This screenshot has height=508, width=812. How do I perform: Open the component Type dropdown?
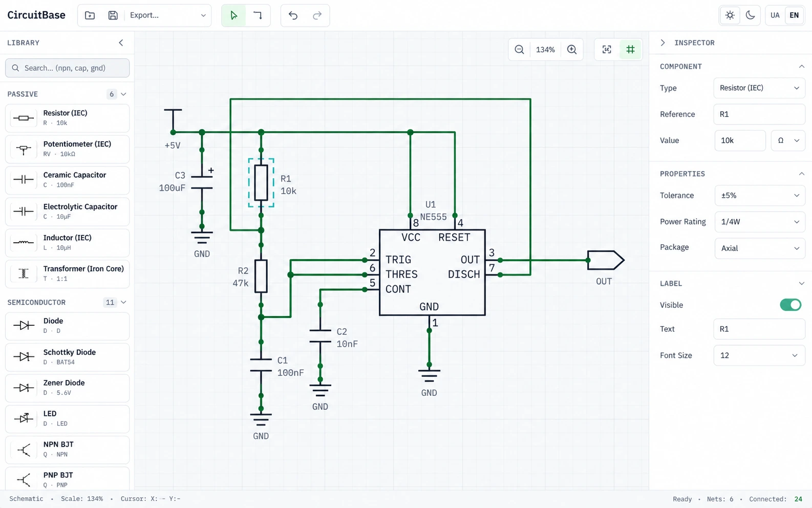[x=759, y=88]
